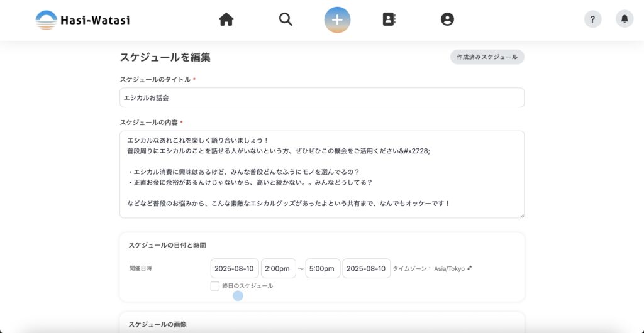The image size is (644, 333).
Task: Click the スケジュールの画像 section heading
Action: (157, 324)
